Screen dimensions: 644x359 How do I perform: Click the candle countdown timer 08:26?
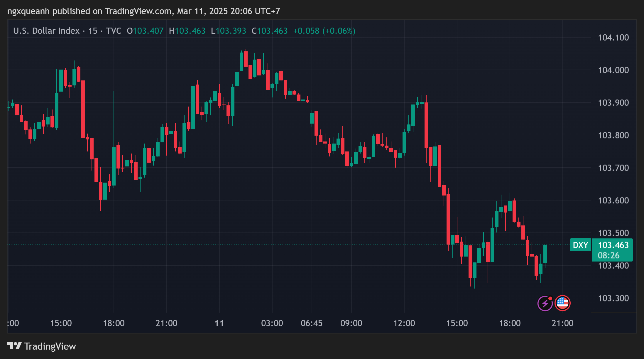point(608,255)
